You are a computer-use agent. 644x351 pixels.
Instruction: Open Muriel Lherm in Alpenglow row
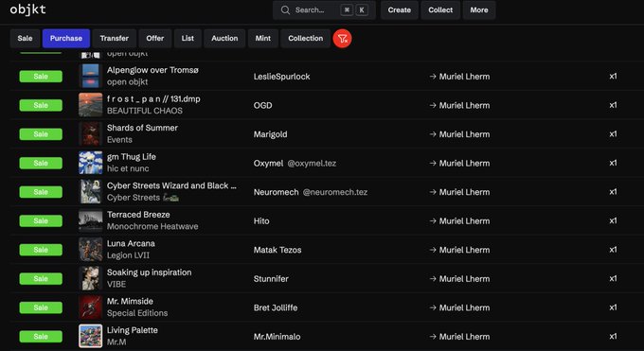click(x=464, y=77)
